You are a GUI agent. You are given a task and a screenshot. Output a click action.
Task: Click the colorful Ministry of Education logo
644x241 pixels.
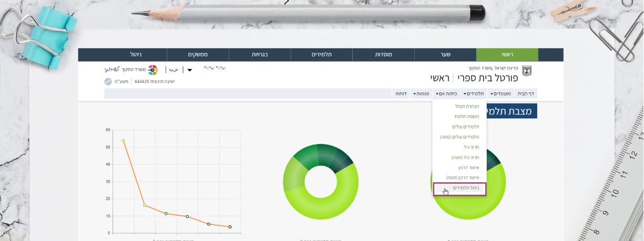click(152, 70)
